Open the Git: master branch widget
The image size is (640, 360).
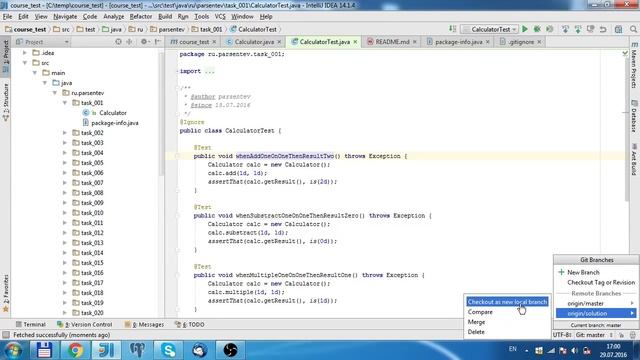point(594,335)
